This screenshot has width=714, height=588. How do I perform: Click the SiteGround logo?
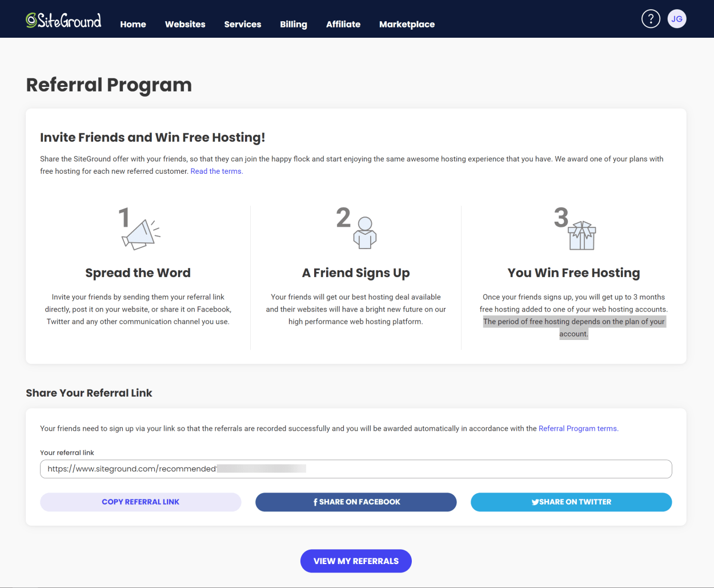point(63,21)
